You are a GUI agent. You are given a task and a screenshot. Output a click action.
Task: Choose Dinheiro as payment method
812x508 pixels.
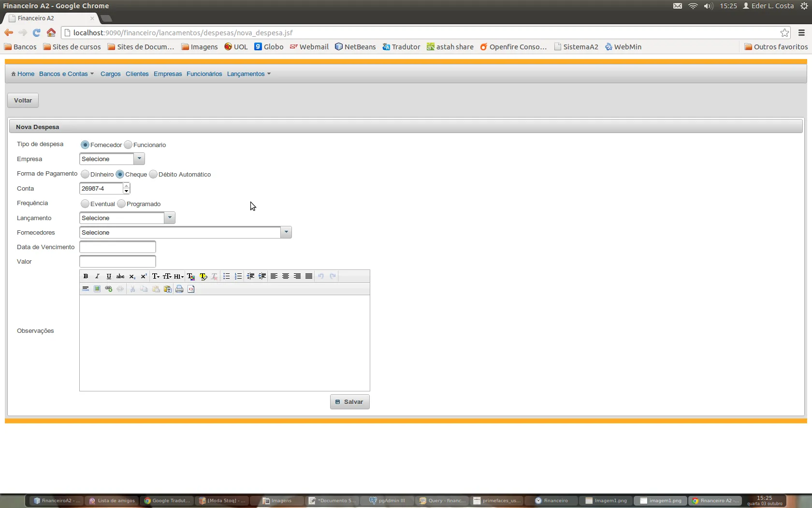pos(85,174)
